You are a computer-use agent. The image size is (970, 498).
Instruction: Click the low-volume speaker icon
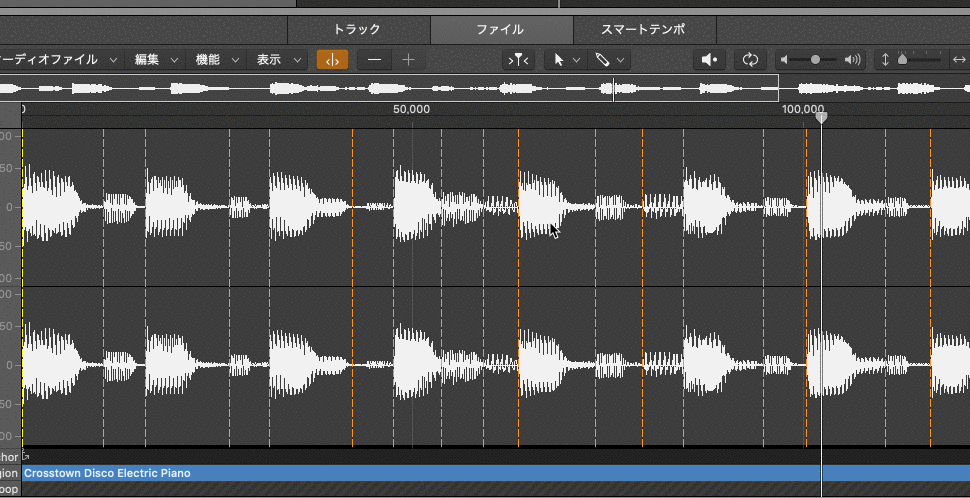[784, 60]
